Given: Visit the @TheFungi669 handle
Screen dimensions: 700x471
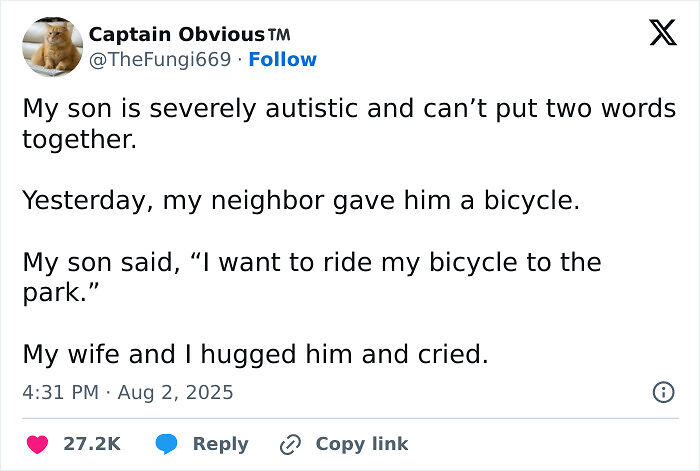Looking at the screenshot, I should (162, 60).
